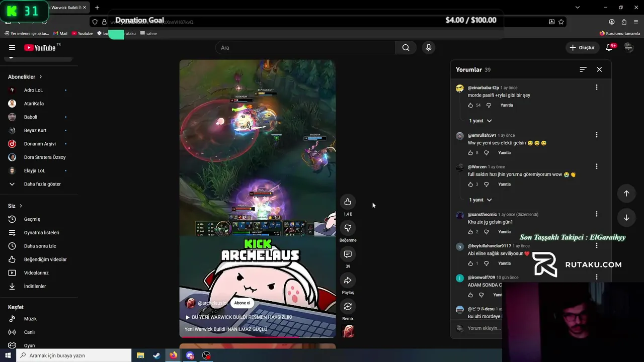This screenshot has width=644, height=362.
Task: Go to previous Short with up arrow
Action: coord(626,194)
